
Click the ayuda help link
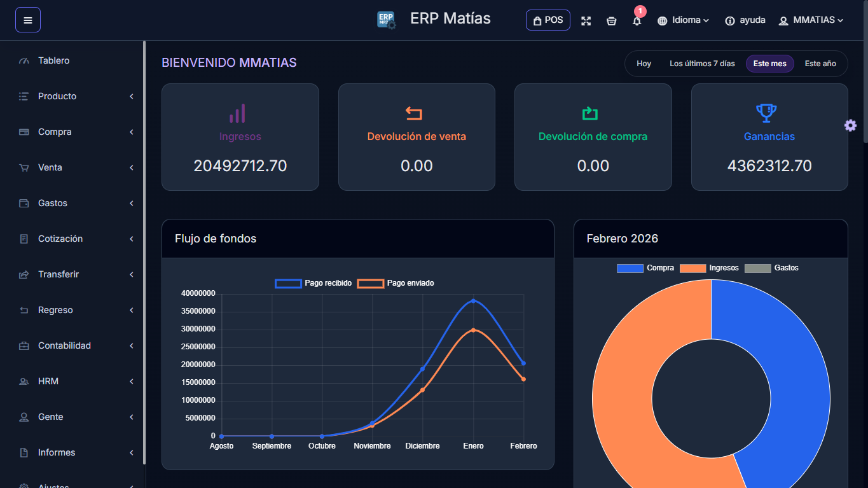click(745, 20)
